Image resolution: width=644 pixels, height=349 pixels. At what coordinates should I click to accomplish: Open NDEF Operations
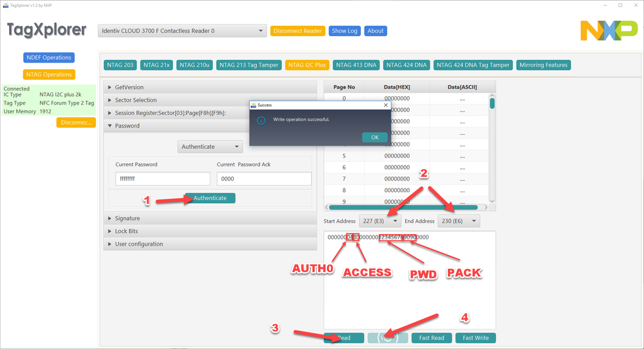[49, 57]
